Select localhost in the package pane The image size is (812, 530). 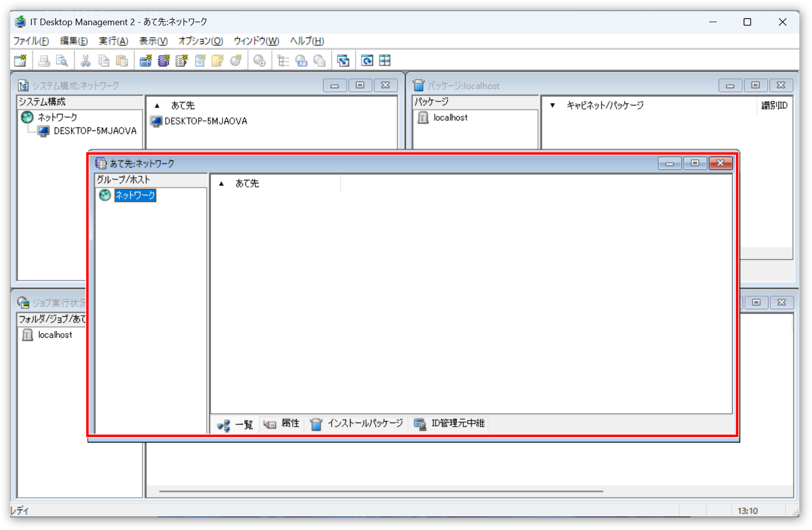click(x=450, y=118)
